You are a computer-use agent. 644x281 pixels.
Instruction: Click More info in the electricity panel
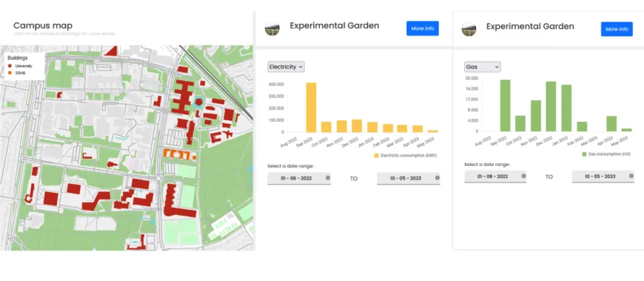tap(423, 28)
